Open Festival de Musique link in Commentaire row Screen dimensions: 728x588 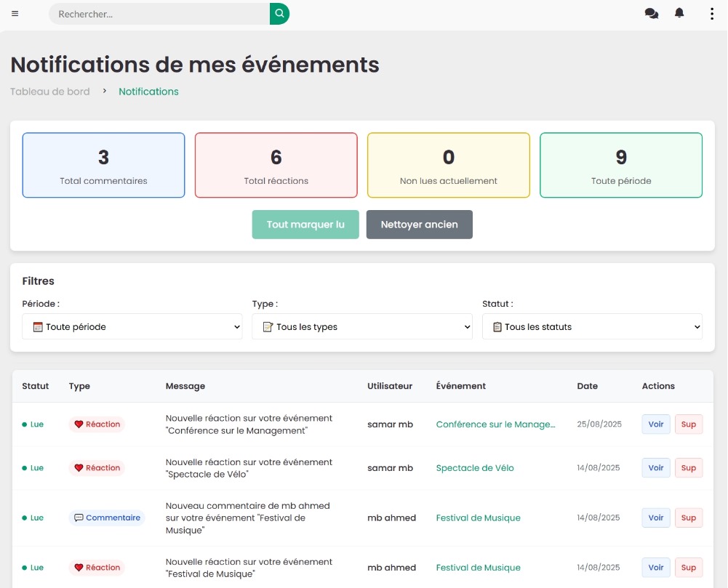[x=479, y=517]
